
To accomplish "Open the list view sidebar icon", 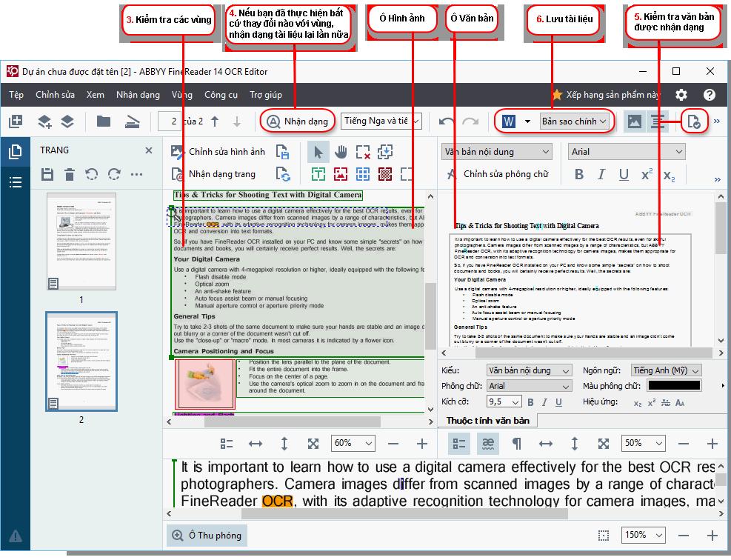I will pos(16,181).
